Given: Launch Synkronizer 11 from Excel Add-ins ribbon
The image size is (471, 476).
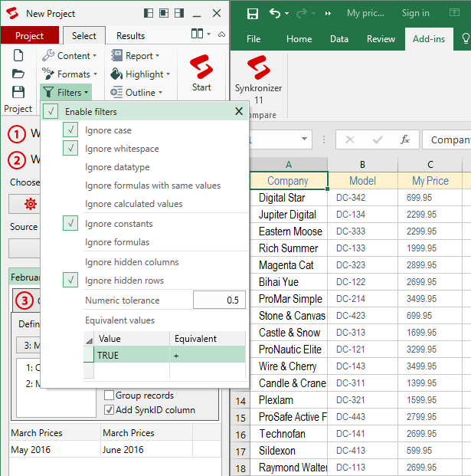Looking at the screenshot, I should (x=258, y=80).
